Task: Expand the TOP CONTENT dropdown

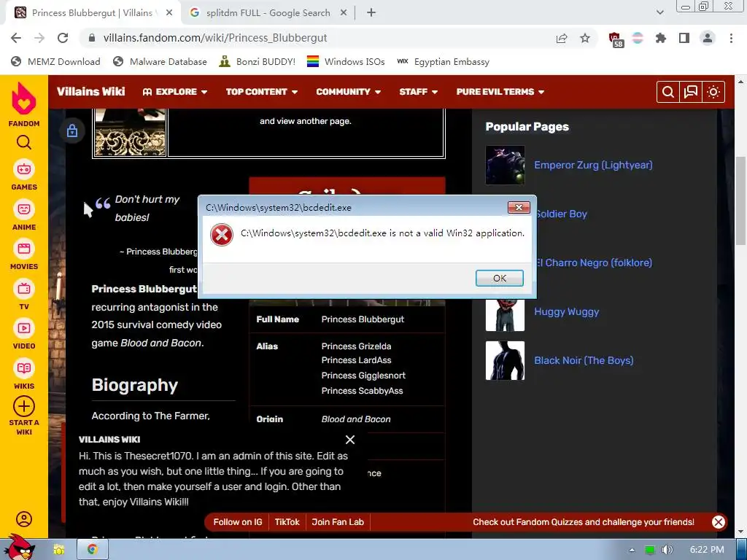Action: [x=262, y=92]
